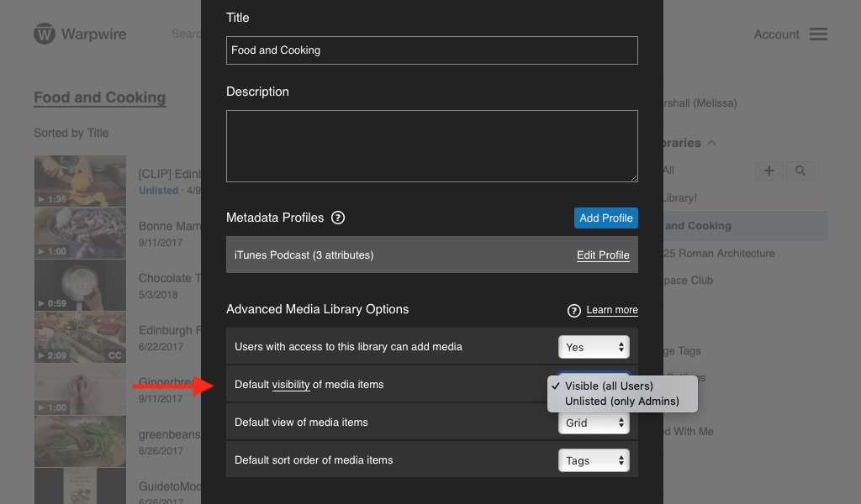Click the underlined visibility link
861x504 pixels.
tap(291, 385)
